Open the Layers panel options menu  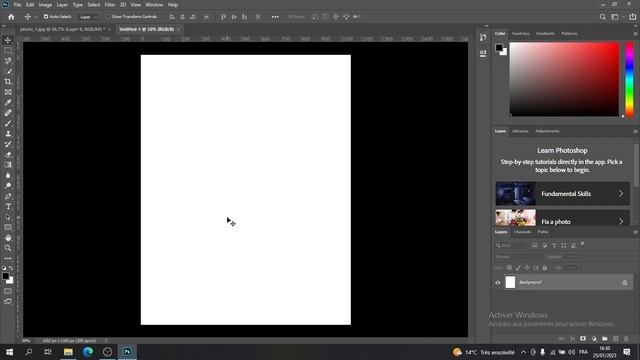pyautogui.click(x=635, y=232)
